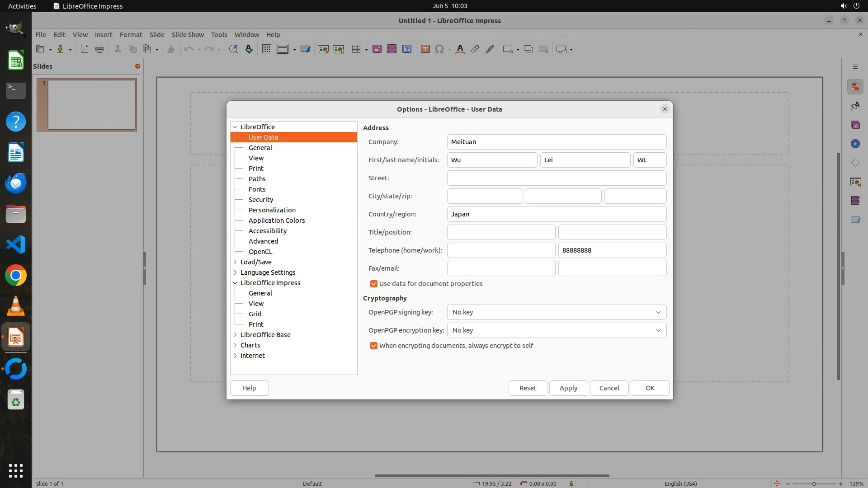The width and height of the screenshot is (868, 488).
Task: Click Insert Special Character omega icon
Action: pos(439,49)
